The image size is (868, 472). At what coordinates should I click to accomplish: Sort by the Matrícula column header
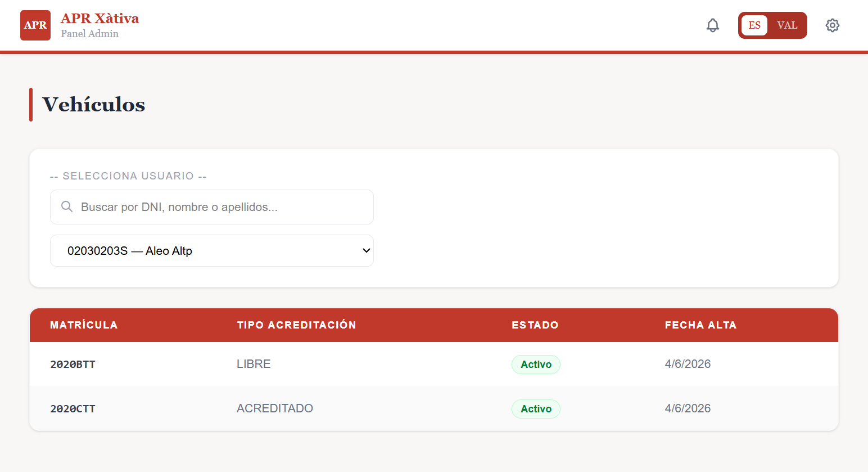84,325
